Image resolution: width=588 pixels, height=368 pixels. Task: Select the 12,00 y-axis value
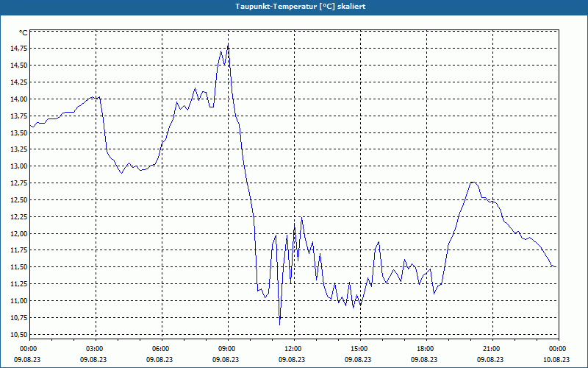point(20,233)
